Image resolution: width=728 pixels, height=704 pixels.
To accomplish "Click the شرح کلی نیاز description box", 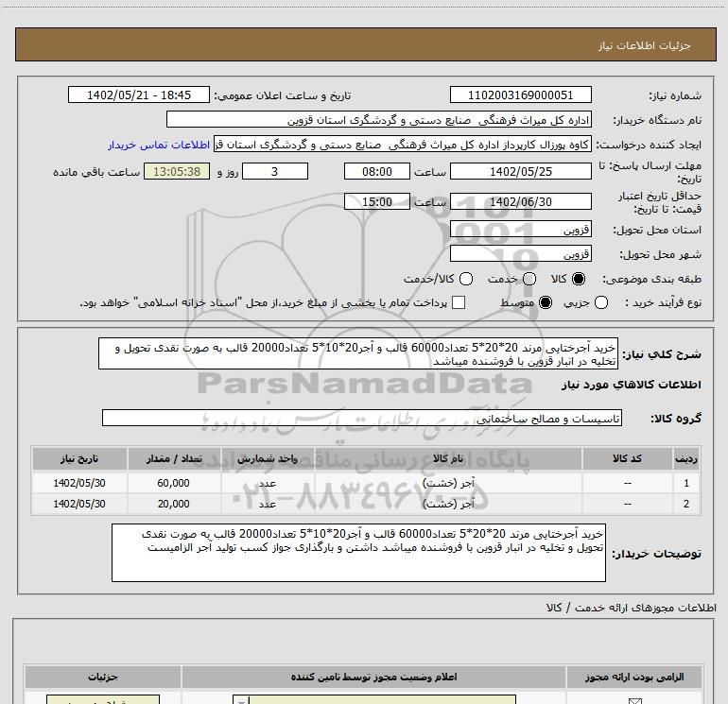I will pos(358,354).
